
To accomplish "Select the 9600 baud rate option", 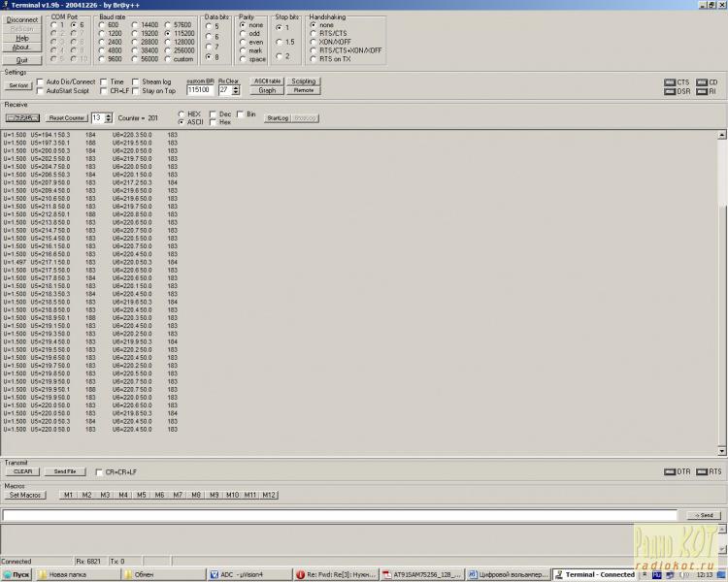I will 103,59.
